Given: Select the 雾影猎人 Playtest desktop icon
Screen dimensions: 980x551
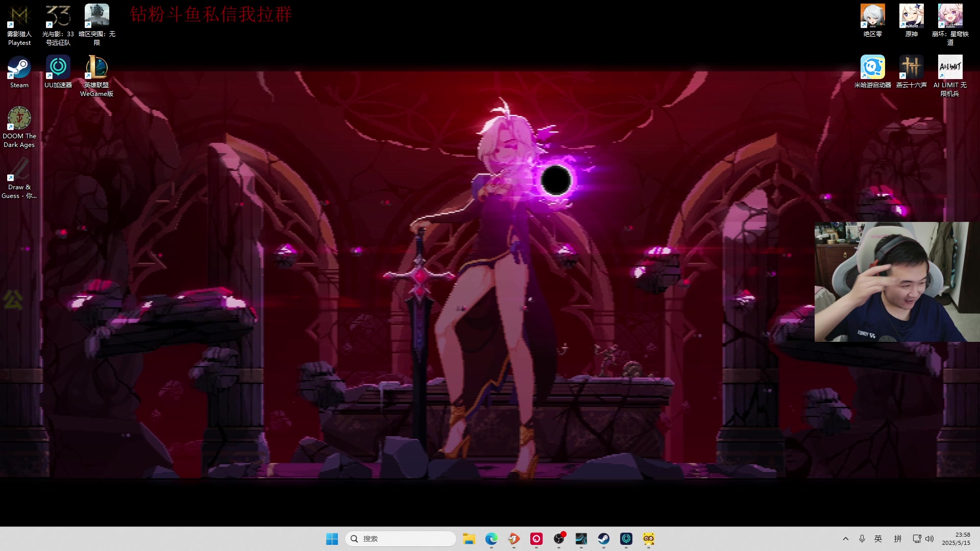Looking at the screenshot, I should (19, 26).
